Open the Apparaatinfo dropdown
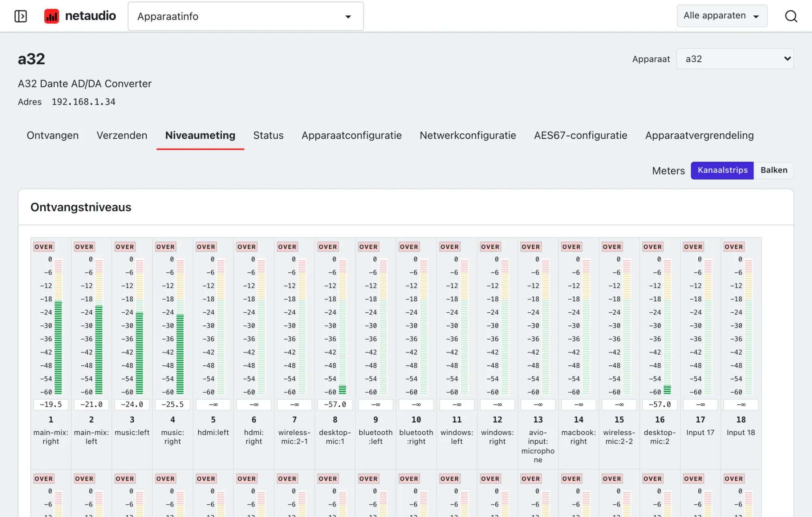Viewport: 812px width, 517px height. [246, 16]
